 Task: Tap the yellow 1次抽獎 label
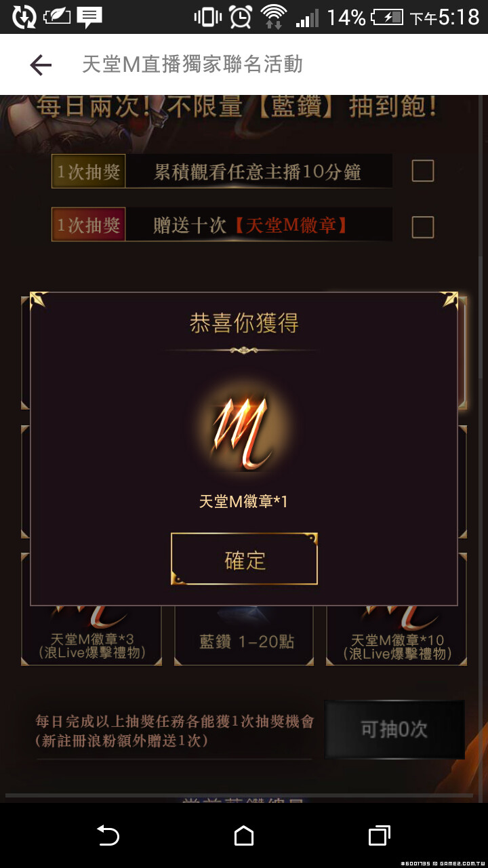pos(88,171)
